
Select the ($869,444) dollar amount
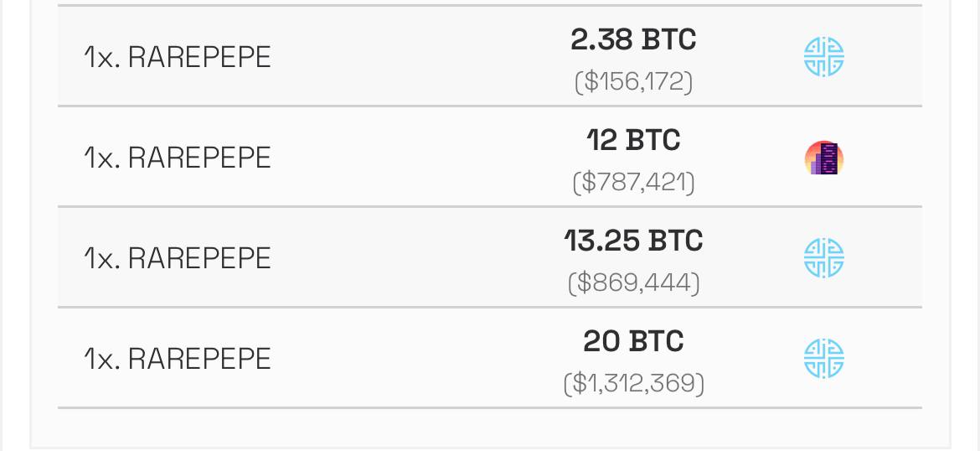[x=633, y=283]
